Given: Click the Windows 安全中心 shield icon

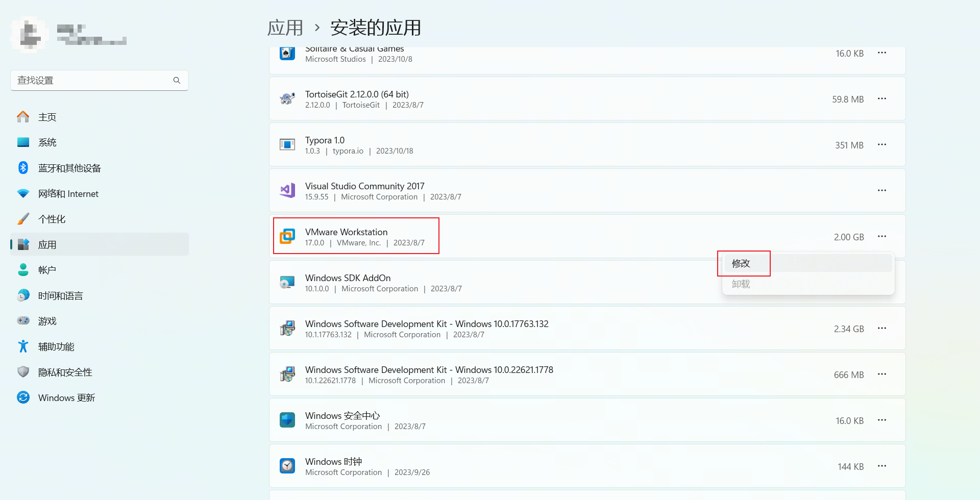Looking at the screenshot, I should pyautogui.click(x=287, y=420).
